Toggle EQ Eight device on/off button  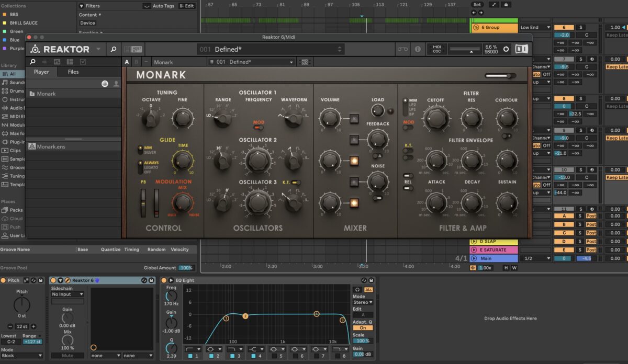click(x=163, y=280)
